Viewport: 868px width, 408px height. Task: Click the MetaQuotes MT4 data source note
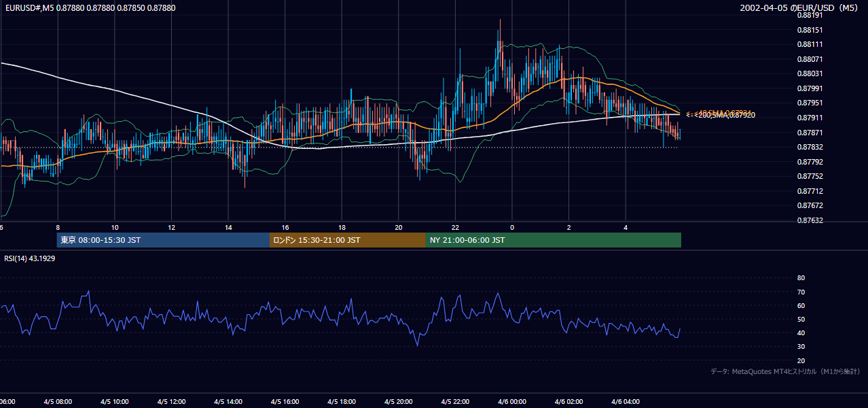785,372
